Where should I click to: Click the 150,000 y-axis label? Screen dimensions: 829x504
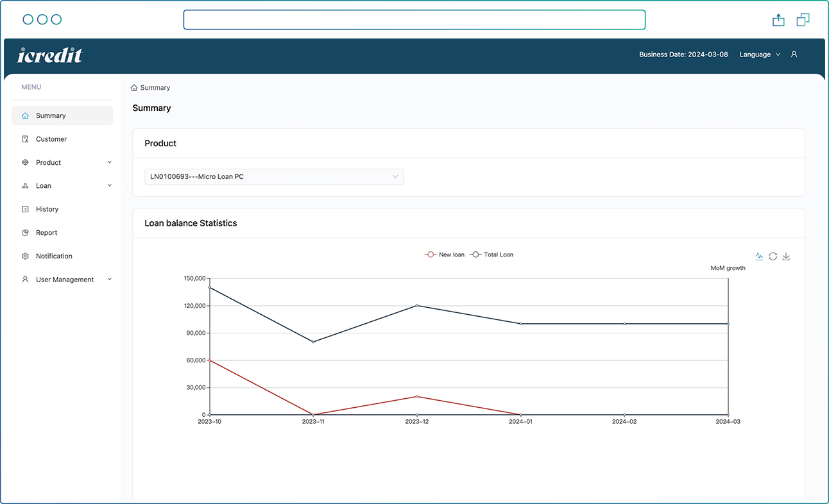[x=194, y=278]
